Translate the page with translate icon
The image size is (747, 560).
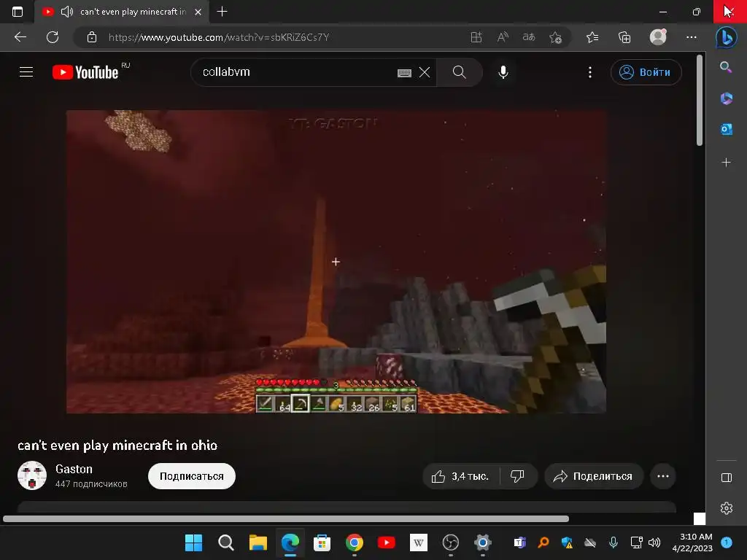click(529, 37)
